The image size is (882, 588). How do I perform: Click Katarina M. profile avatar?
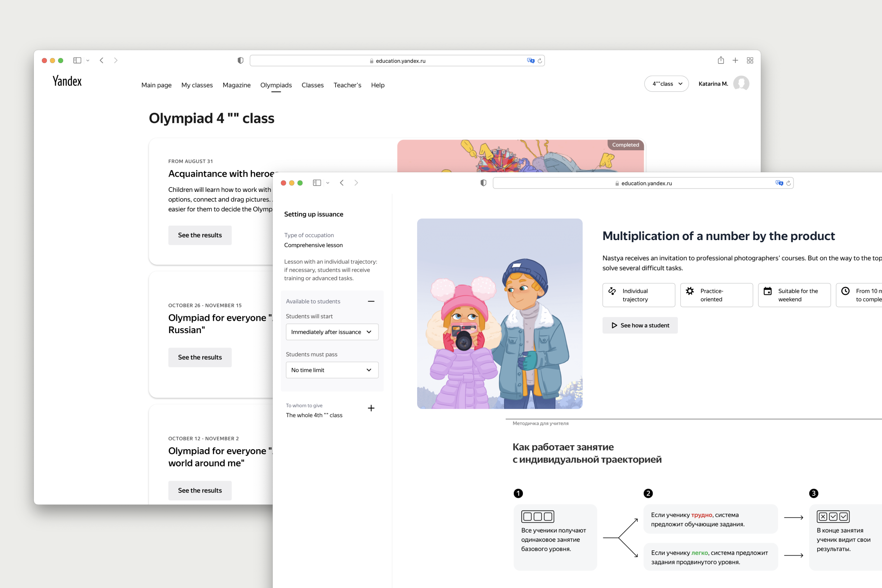click(741, 84)
